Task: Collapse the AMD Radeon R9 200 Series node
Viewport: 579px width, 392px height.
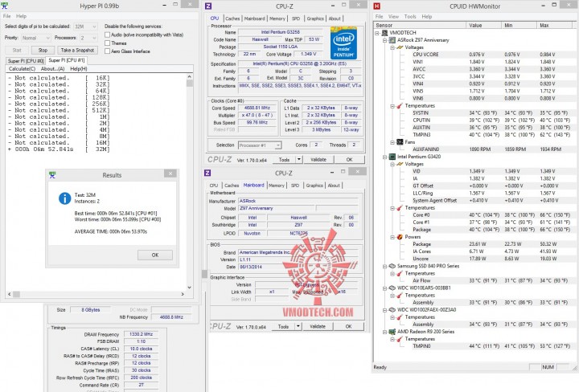Action: [384, 332]
